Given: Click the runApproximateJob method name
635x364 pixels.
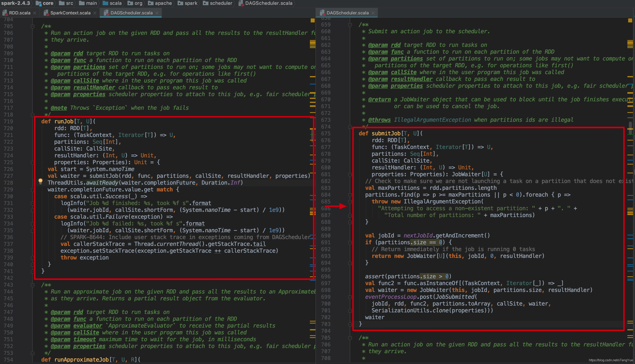Looking at the screenshot, I should pyautogui.click(x=82, y=360).
